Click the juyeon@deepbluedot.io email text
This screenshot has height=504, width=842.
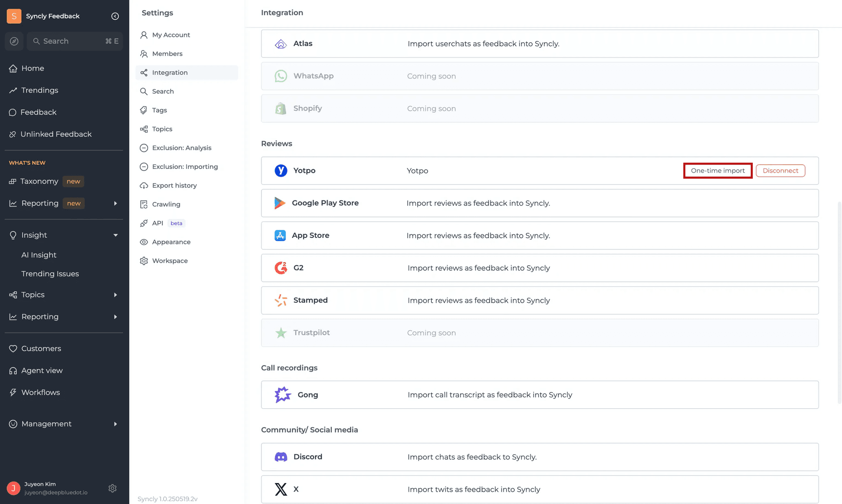pyautogui.click(x=56, y=492)
